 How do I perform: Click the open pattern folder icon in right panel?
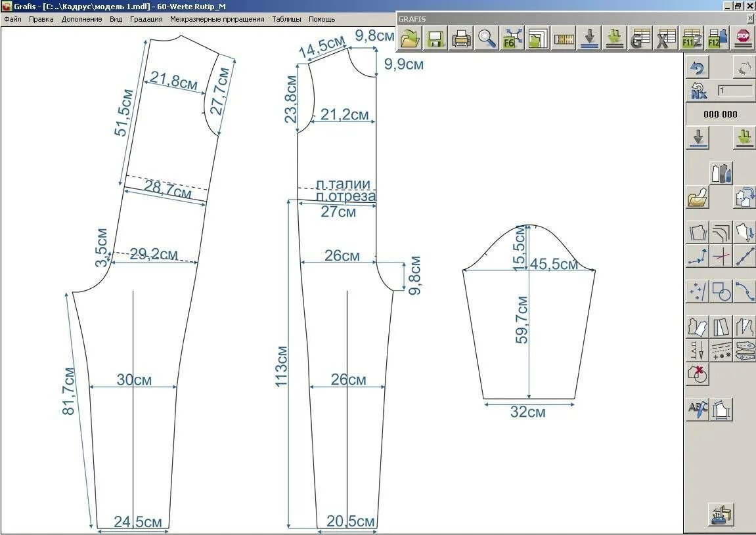tap(698, 197)
